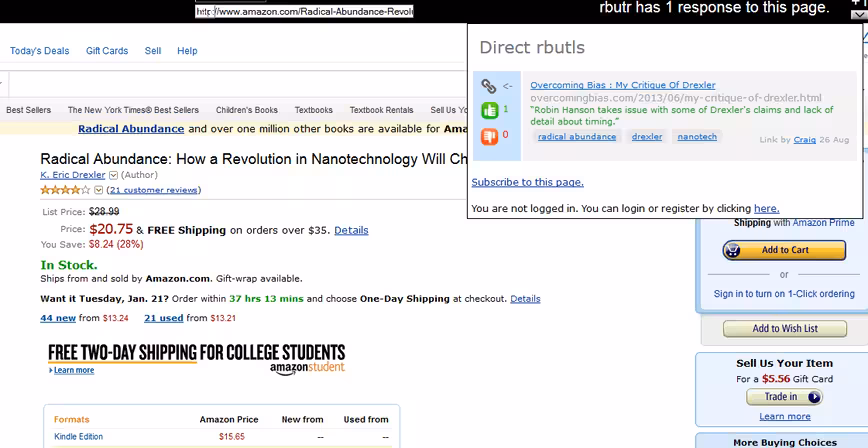Click the arrow icon on Trade in button
Image resolution: width=868 pixels, height=448 pixels.
pyautogui.click(x=813, y=396)
